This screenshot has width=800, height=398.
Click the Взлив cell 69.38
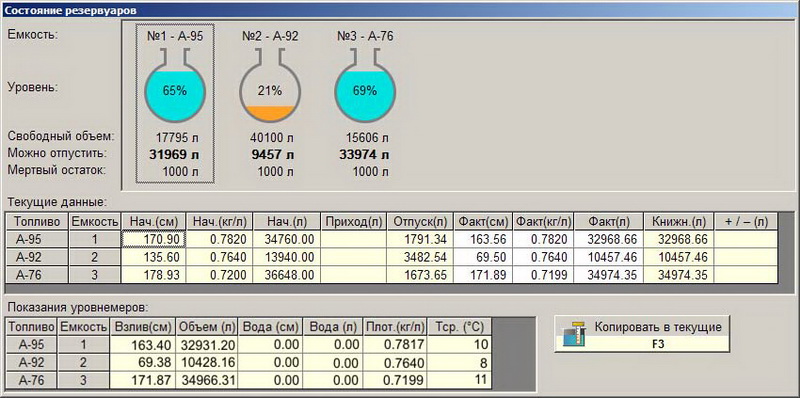coord(142,363)
